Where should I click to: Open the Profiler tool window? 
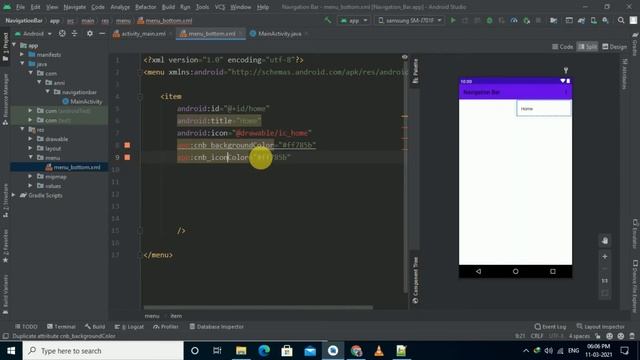(166, 327)
